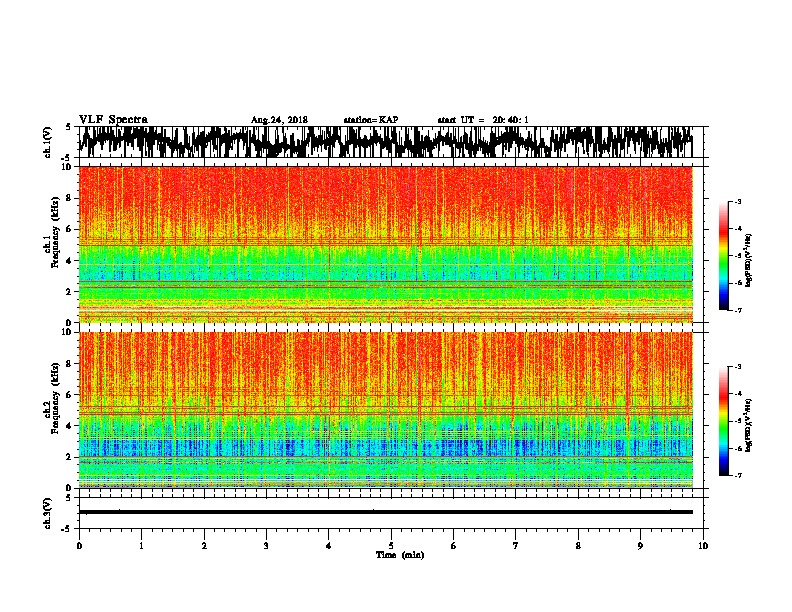Viewport: 792px width, 612px height.
Task: Click ch.1 color bar label '-7'
Action: coord(738,310)
